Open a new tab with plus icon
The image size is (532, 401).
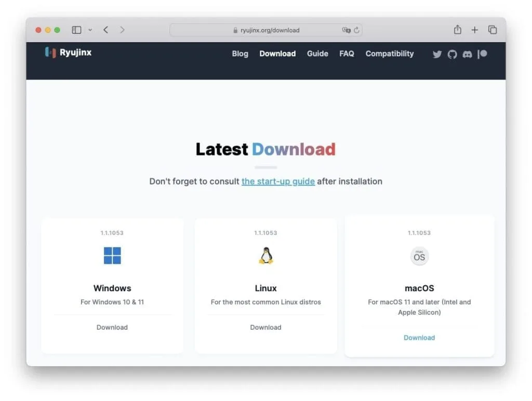(x=474, y=30)
